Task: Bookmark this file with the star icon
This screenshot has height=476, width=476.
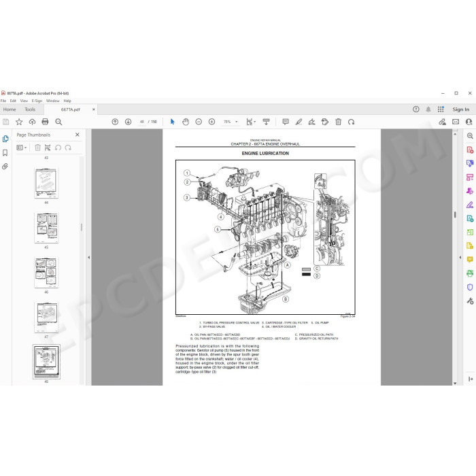Action: tap(19, 122)
